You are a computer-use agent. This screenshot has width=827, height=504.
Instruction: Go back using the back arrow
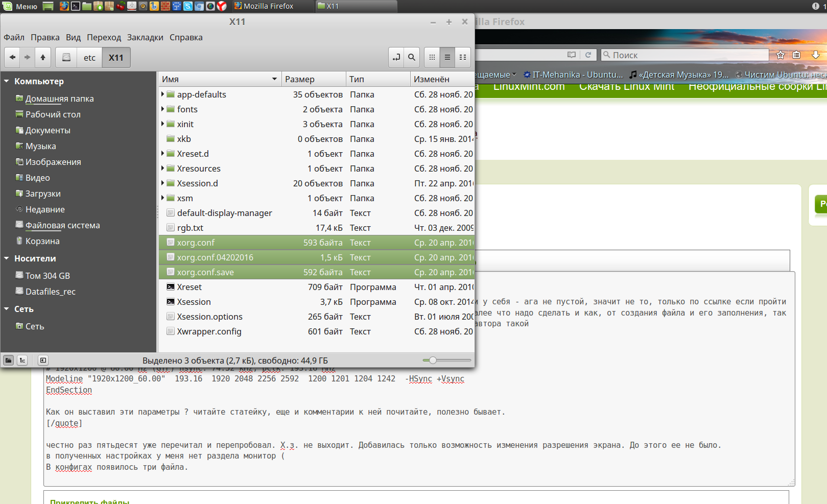pyautogui.click(x=12, y=58)
